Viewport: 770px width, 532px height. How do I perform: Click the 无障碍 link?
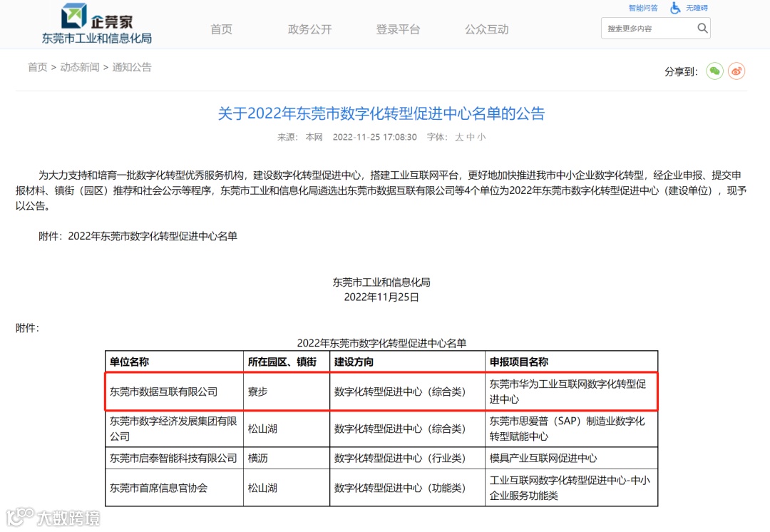(x=697, y=8)
